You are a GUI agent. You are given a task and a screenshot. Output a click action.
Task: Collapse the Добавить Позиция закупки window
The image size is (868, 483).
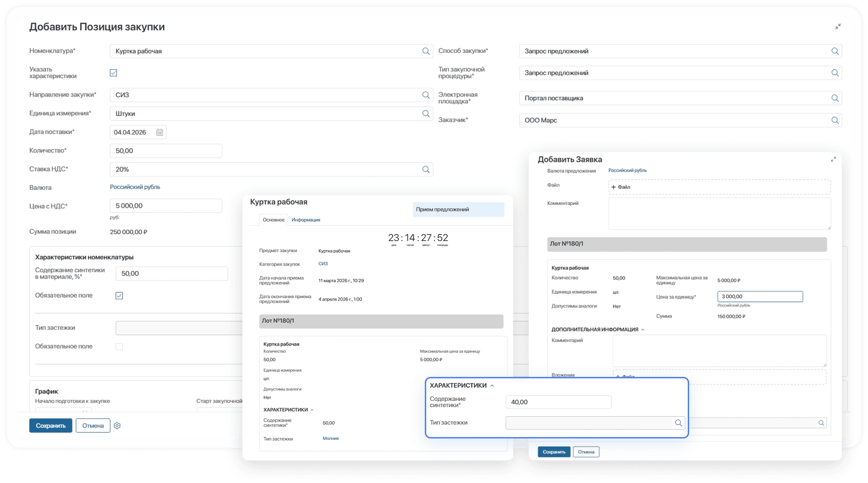[838, 27]
